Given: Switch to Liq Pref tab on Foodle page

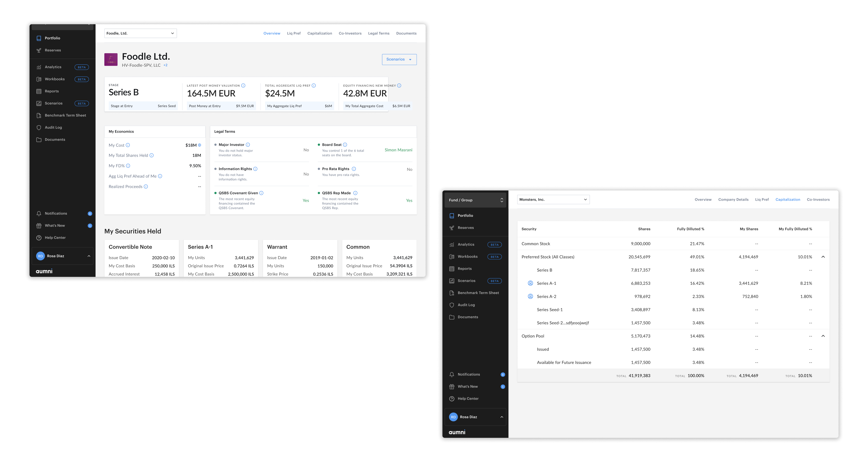Looking at the screenshot, I should pos(294,33).
